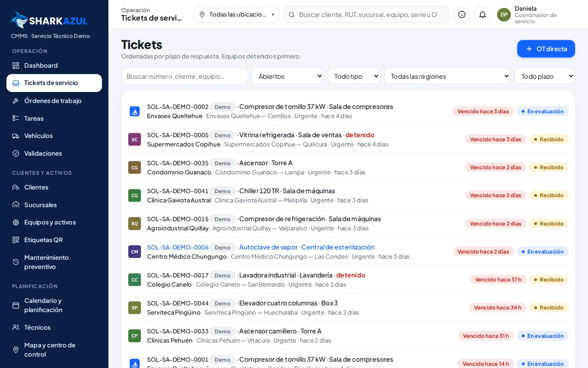
Task: Expand Todas las regiones filter
Action: tap(447, 76)
